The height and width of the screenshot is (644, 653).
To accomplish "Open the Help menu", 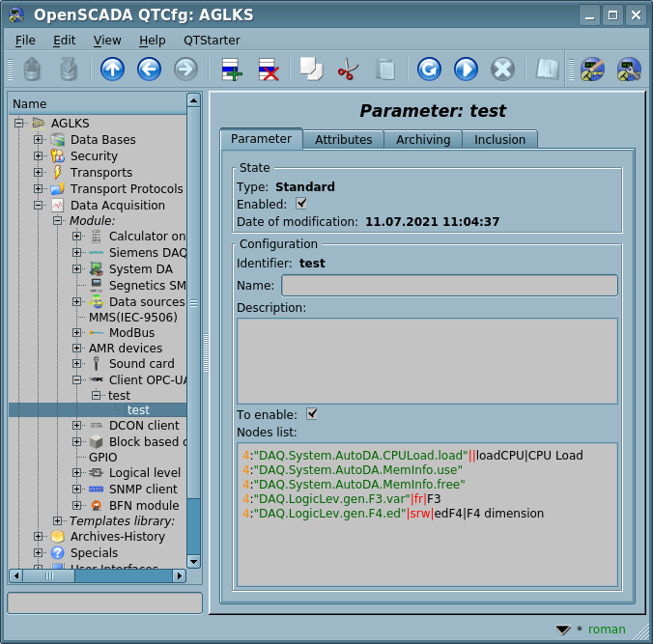I will 152,40.
